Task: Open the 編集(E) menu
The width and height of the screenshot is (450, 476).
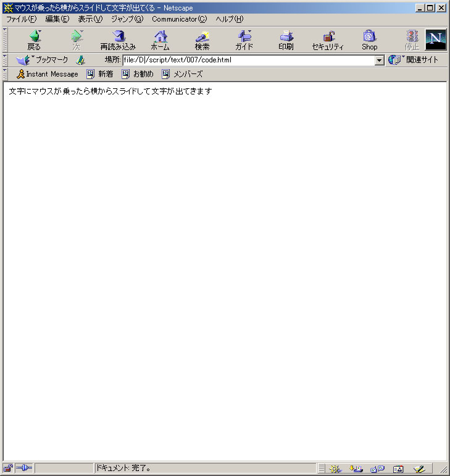Action: [57, 19]
